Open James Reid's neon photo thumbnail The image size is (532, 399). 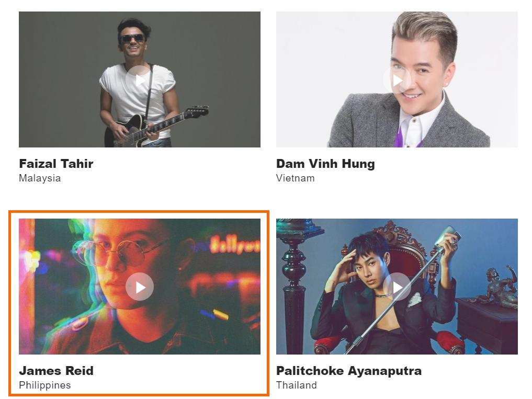coord(140,287)
